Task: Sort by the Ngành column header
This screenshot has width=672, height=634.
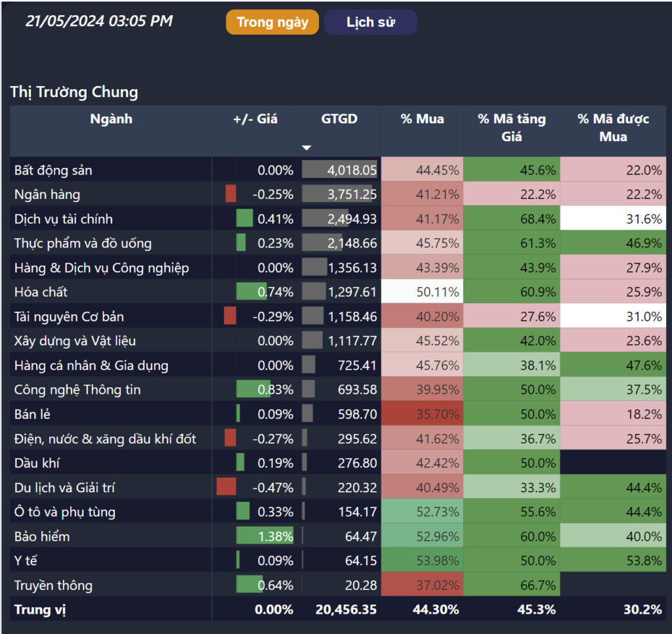Action: point(111,119)
